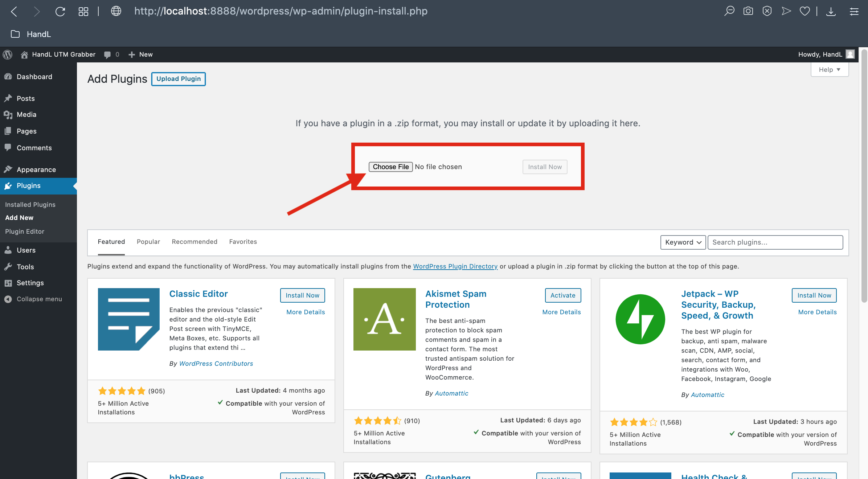Screen dimensions: 868x479
Task: Open browser downloads arrow icon
Action: 831,11
